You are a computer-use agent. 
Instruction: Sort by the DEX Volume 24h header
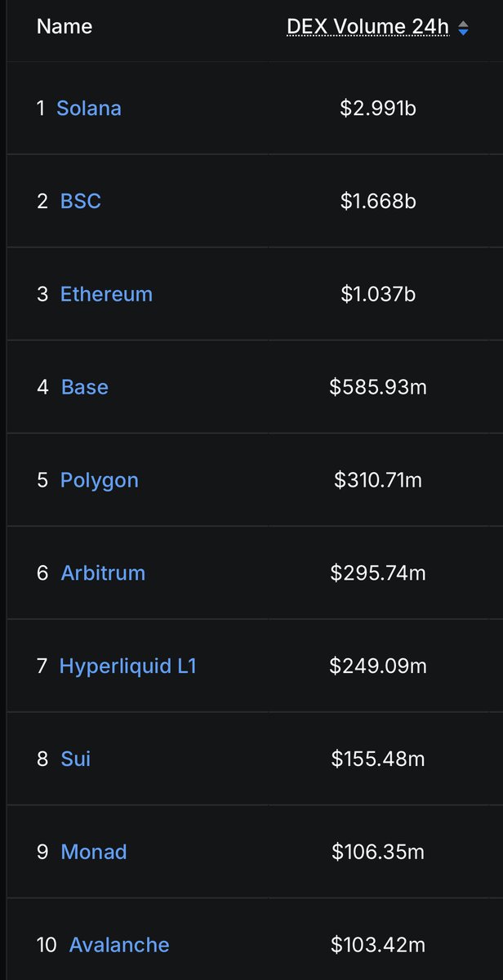367,27
